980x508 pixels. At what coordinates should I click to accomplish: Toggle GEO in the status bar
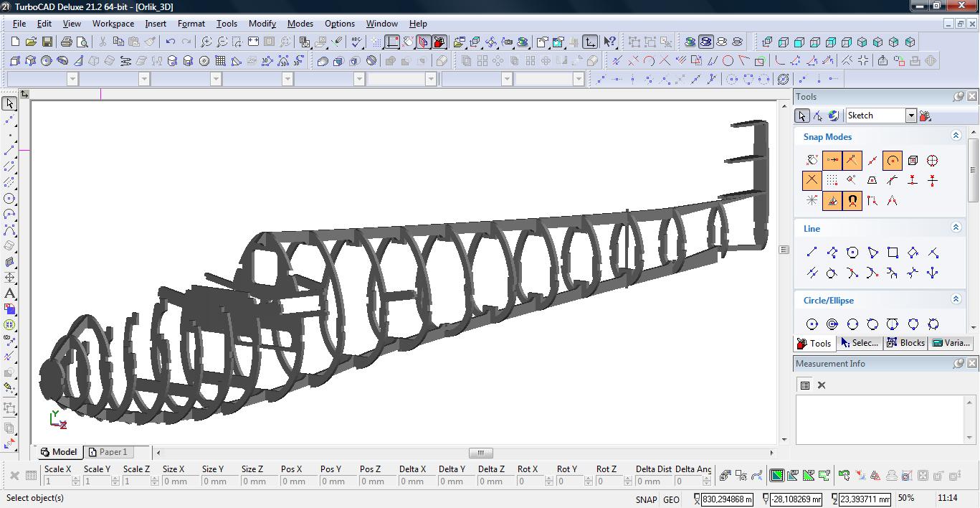pos(671,499)
